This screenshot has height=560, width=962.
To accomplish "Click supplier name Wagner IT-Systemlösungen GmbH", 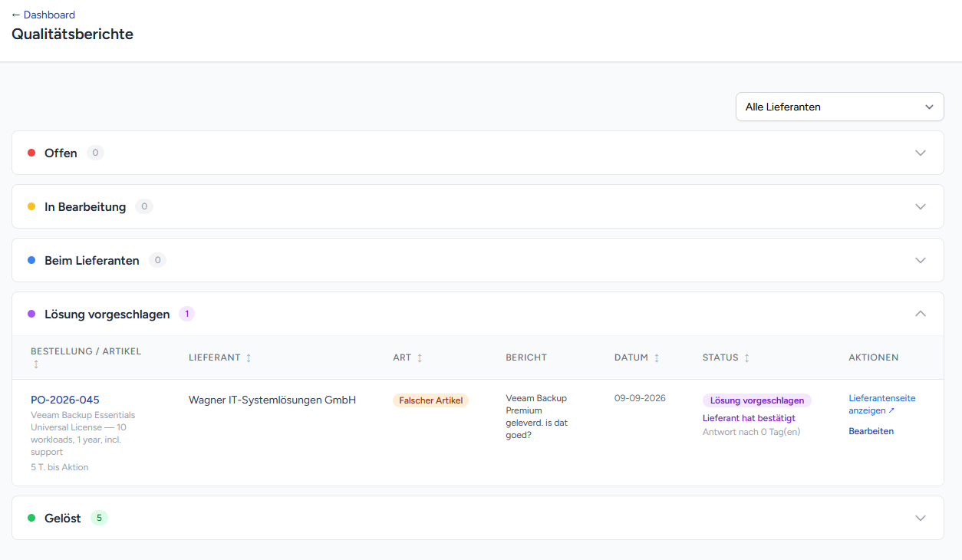I will 272,400.
